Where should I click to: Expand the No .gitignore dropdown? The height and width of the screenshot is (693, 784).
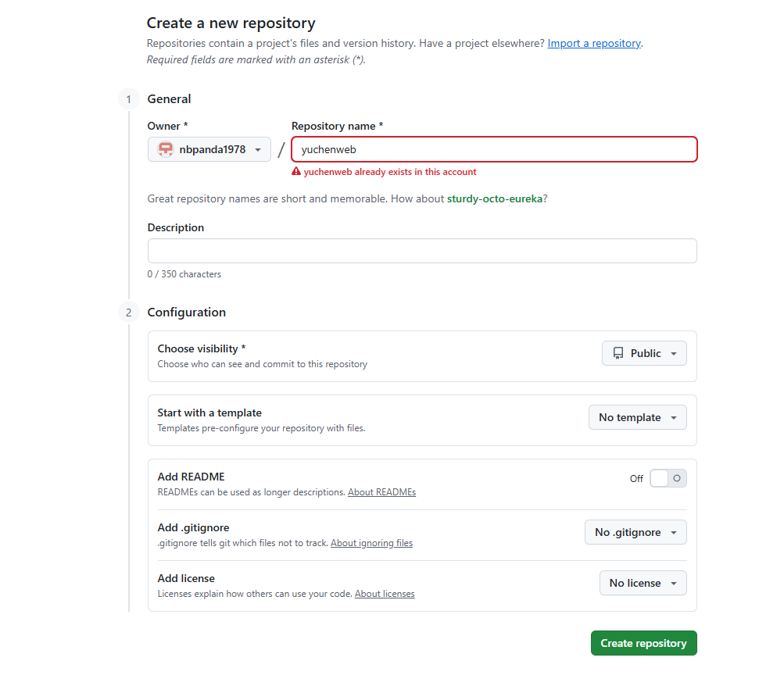(635, 532)
